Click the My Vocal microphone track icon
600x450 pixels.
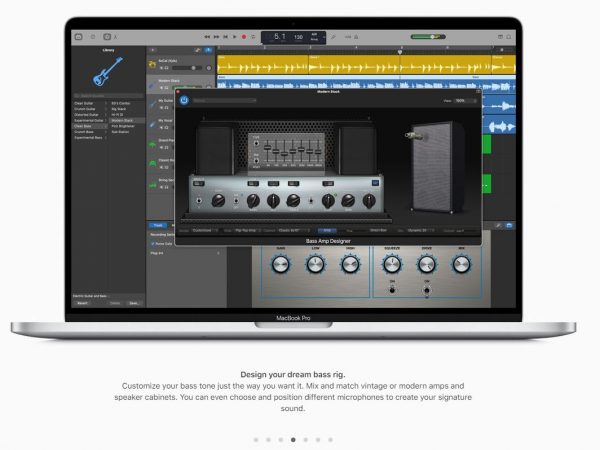tap(152, 124)
